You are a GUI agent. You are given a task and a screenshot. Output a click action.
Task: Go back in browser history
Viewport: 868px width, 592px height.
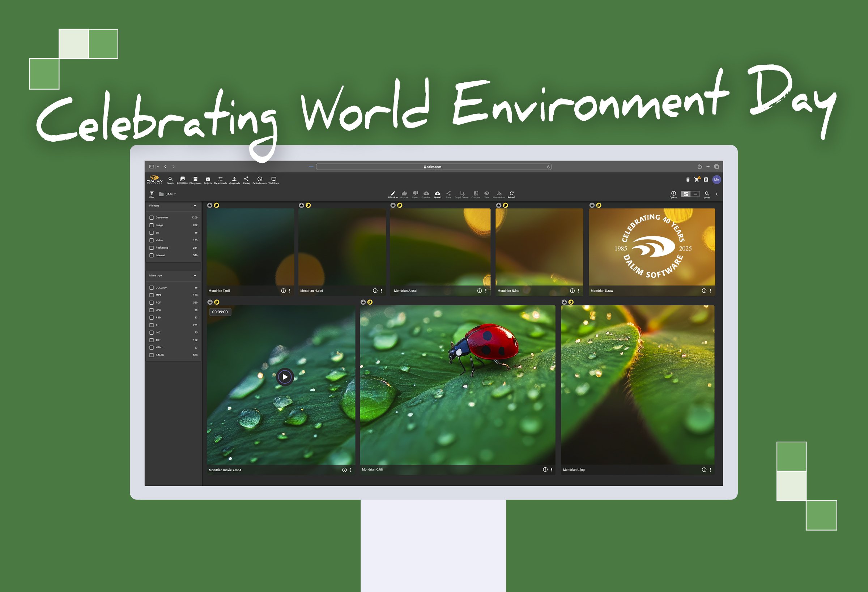(165, 167)
